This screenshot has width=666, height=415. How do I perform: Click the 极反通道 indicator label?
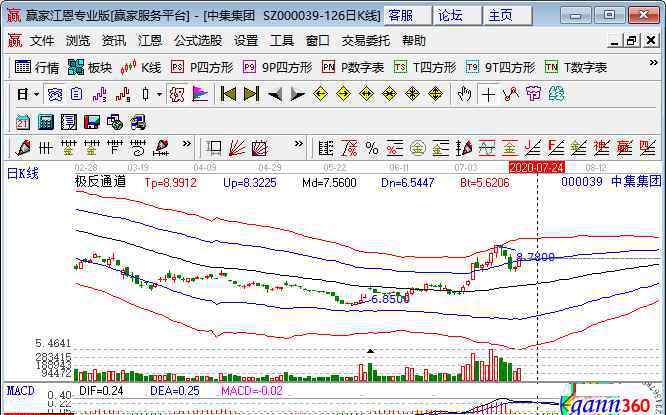[x=100, y=182]
